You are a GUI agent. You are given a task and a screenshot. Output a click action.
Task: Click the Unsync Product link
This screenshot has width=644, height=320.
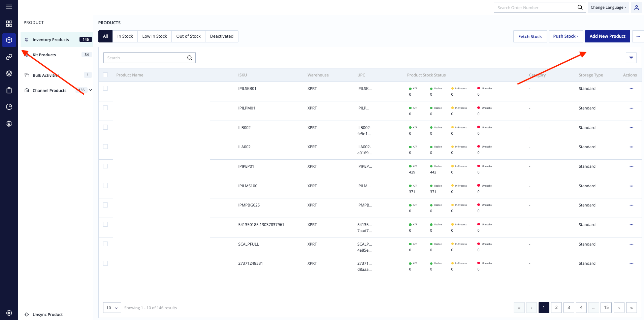pyautogui.click(x=47, y=315)
